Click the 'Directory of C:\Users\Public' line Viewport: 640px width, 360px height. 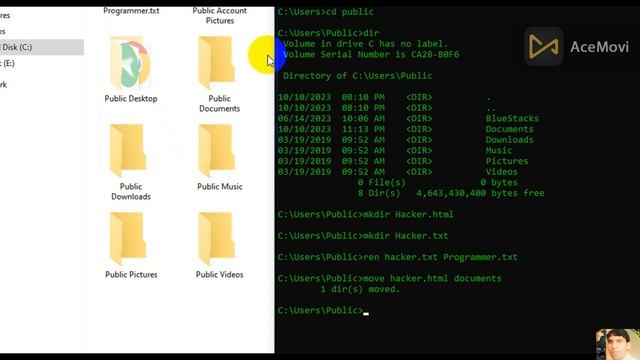[357, 76]
